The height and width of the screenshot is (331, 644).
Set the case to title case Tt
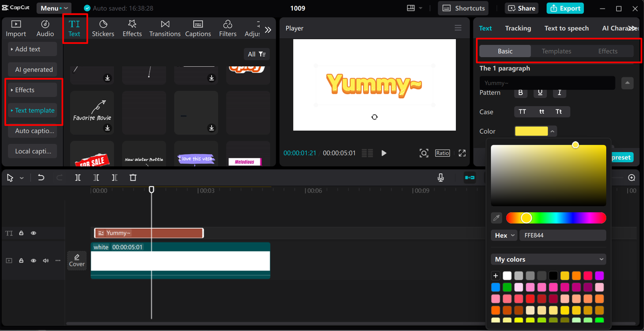(559, 112)
